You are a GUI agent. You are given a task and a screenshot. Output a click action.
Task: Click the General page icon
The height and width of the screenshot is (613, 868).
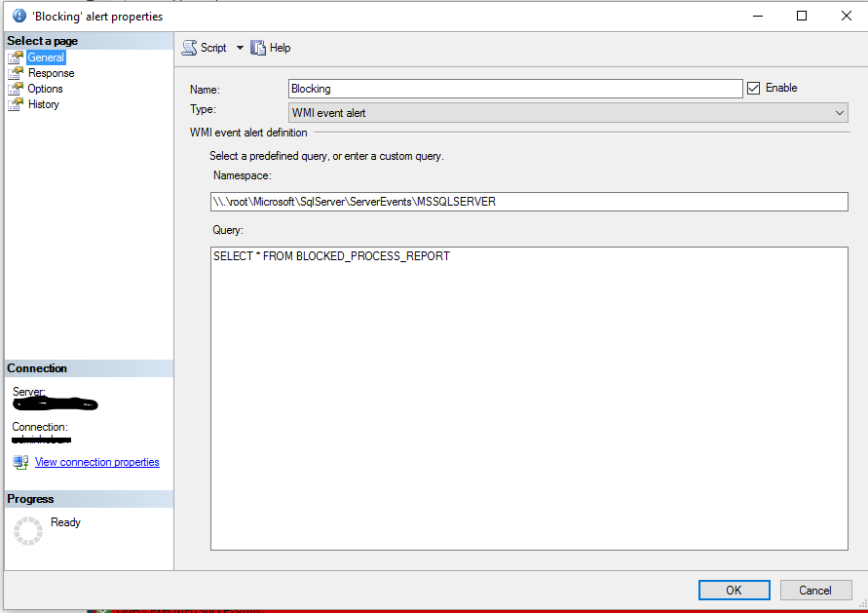click(x=16, y=57)
